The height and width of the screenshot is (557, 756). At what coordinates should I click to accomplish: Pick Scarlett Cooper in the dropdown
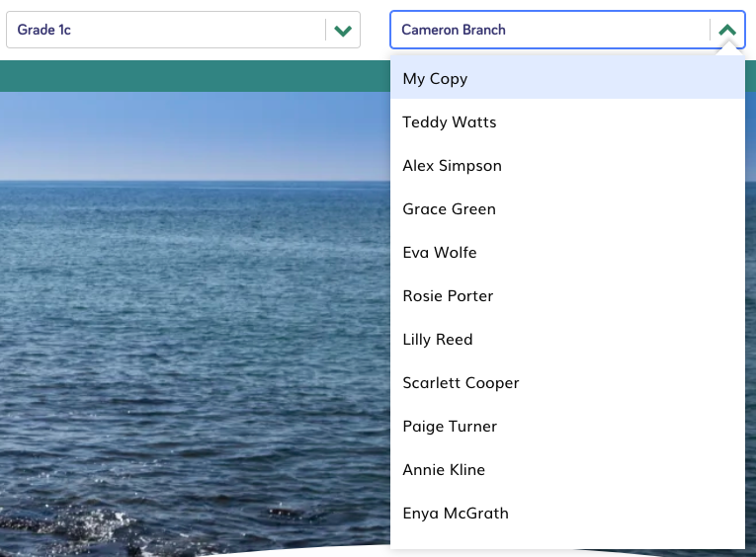pos(461,383)
